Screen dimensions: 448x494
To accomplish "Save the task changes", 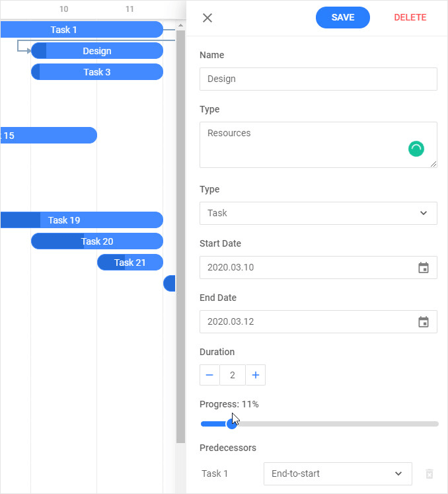I will 343,17.
